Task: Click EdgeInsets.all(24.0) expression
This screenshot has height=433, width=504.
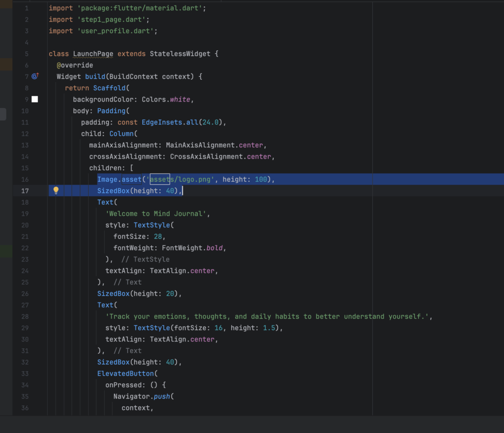Action: [182, 122]
